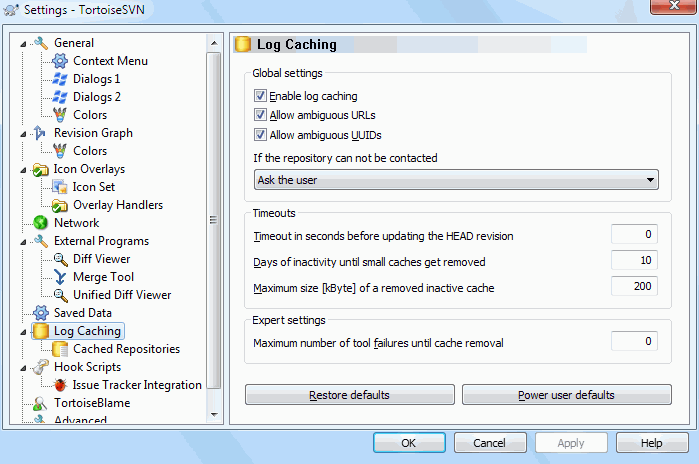Click the settings tree vertical scrollbar

pos(214,220)
